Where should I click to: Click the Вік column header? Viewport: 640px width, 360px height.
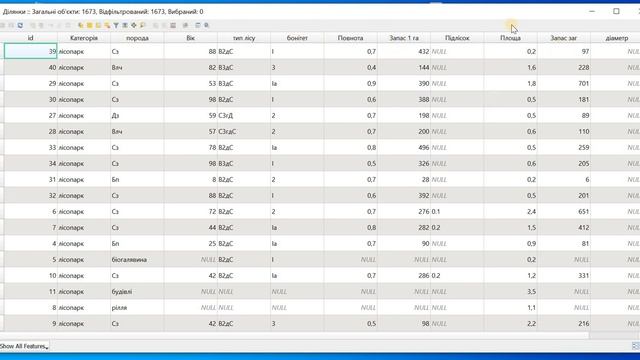tap(191, 38)
